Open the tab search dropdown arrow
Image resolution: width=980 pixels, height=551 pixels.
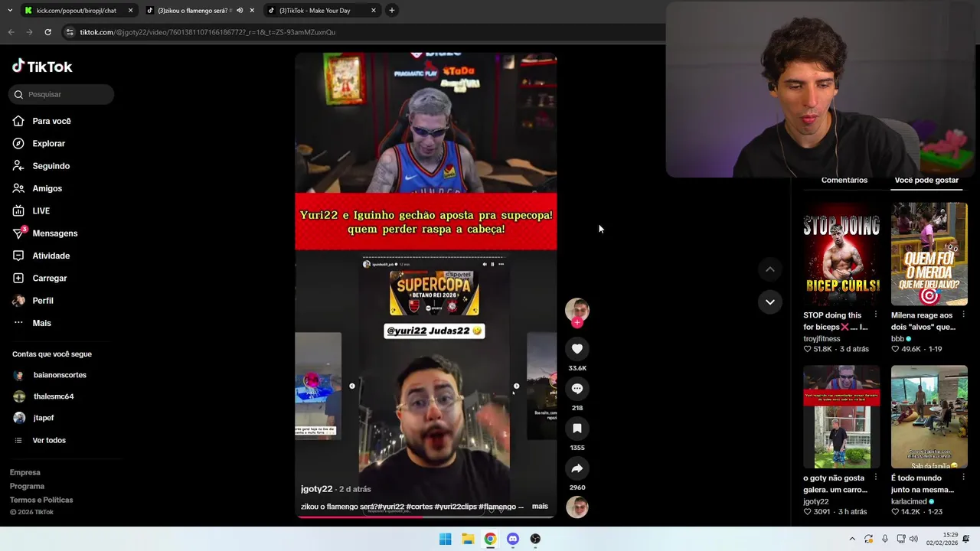(x=9, y=11)
